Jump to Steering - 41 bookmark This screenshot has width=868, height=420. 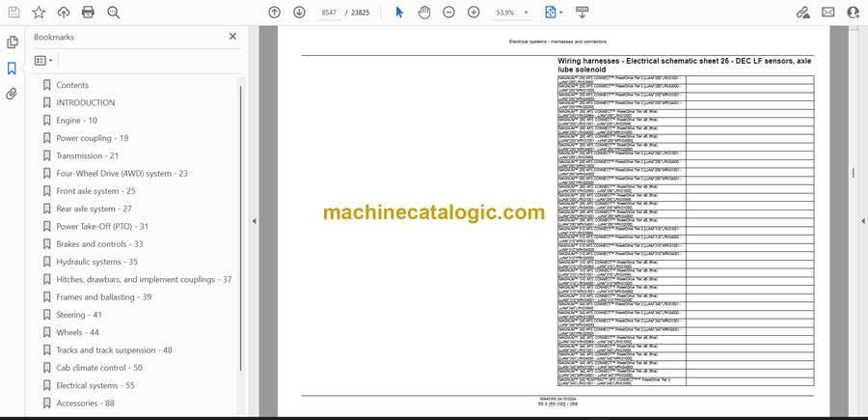click(79, 315)
